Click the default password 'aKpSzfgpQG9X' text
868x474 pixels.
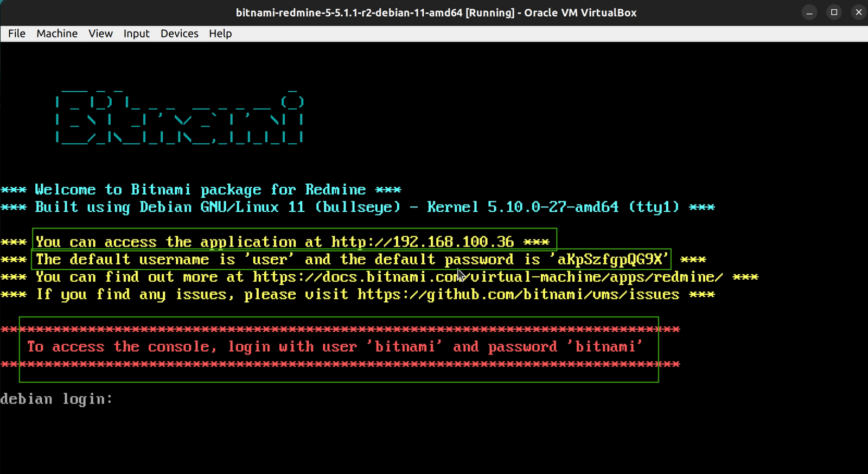point(609,260)
